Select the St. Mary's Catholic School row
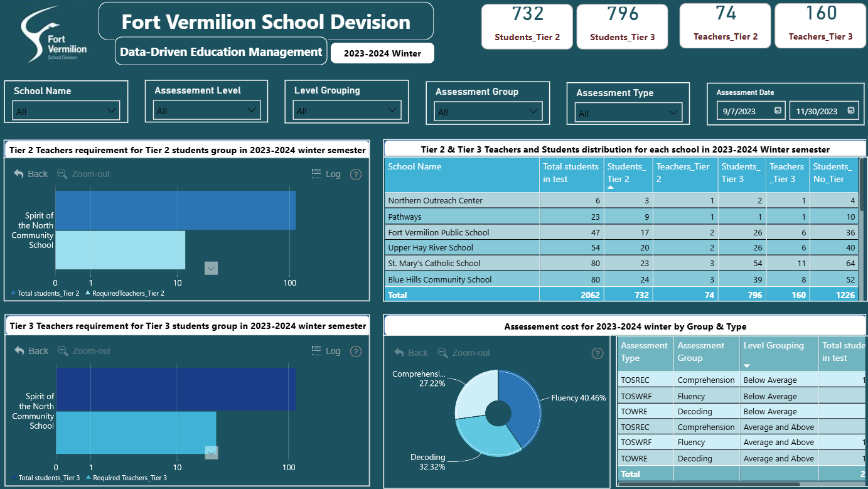 (x=621, y=264)
